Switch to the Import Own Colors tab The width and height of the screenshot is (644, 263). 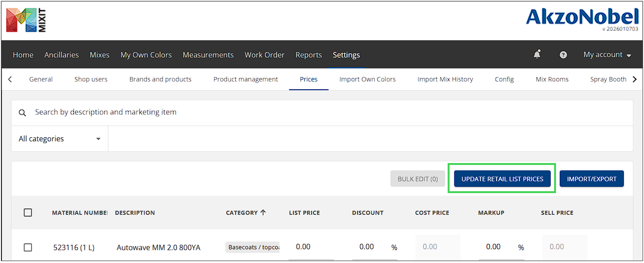coord(367,79)
